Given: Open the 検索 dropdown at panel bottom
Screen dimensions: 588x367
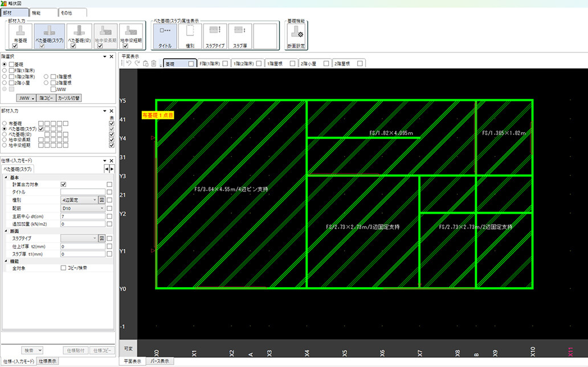Looking at the screenshot, I should click(x=31, y=350).
